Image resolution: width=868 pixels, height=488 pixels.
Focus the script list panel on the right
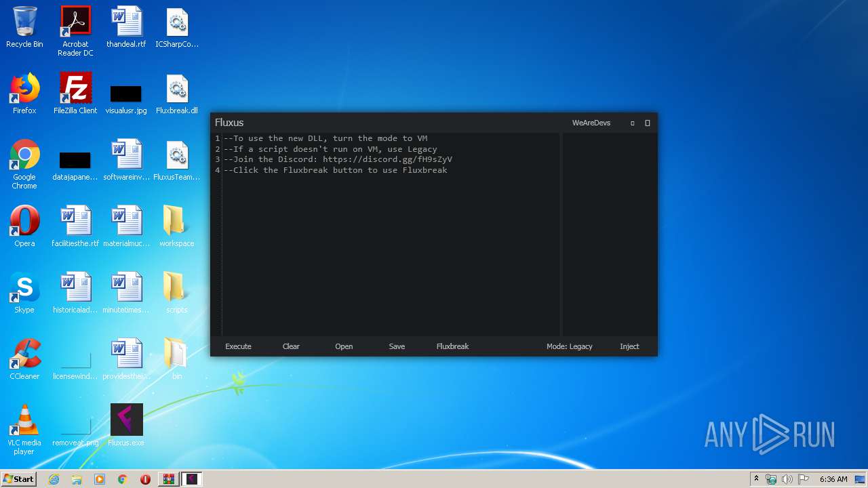click(610, 234)
